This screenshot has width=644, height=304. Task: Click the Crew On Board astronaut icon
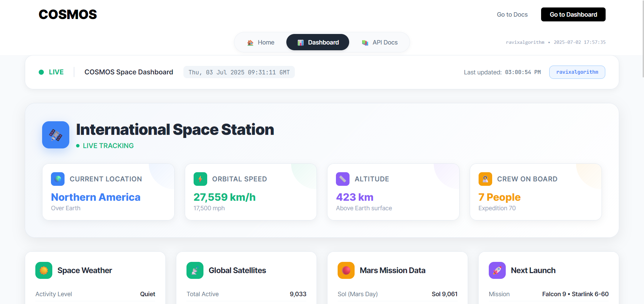click(x=485, y=179)
